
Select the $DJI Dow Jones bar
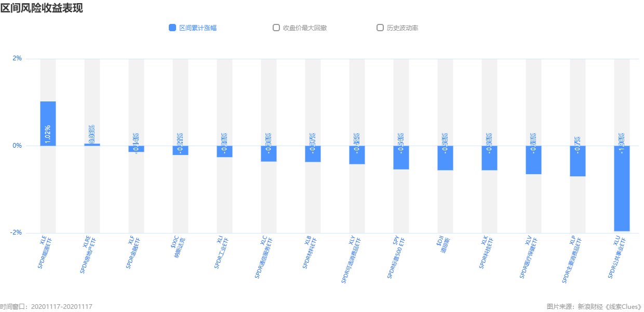445,158
